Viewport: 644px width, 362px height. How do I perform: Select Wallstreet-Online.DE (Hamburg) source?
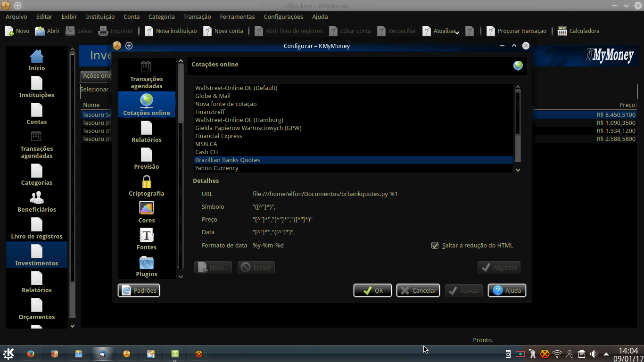(x=353, y=120)
